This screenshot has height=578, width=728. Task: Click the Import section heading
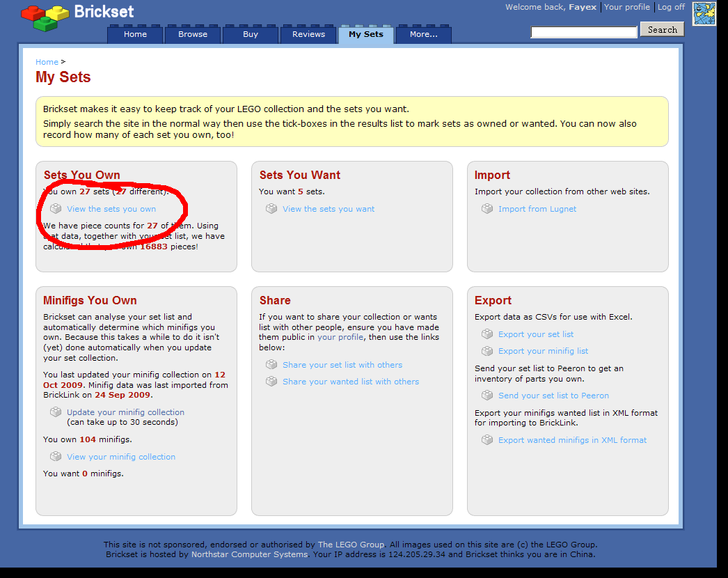click(492, 175)
